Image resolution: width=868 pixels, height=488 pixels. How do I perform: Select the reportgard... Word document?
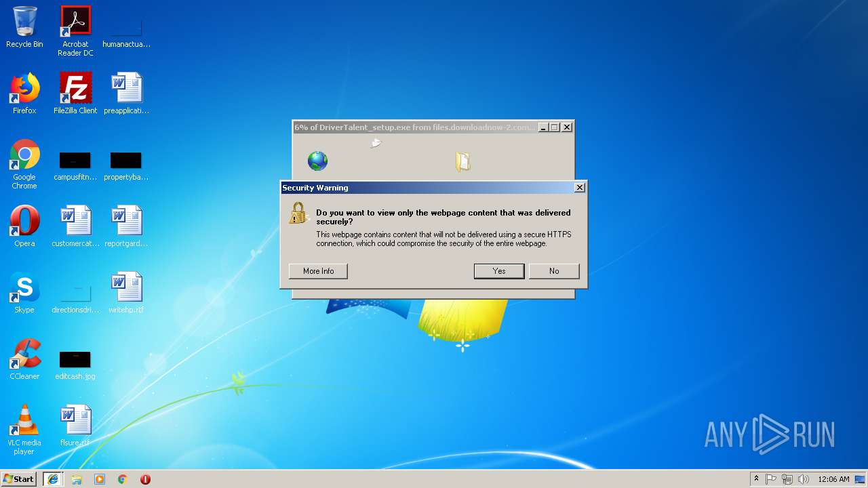point(126,226)
